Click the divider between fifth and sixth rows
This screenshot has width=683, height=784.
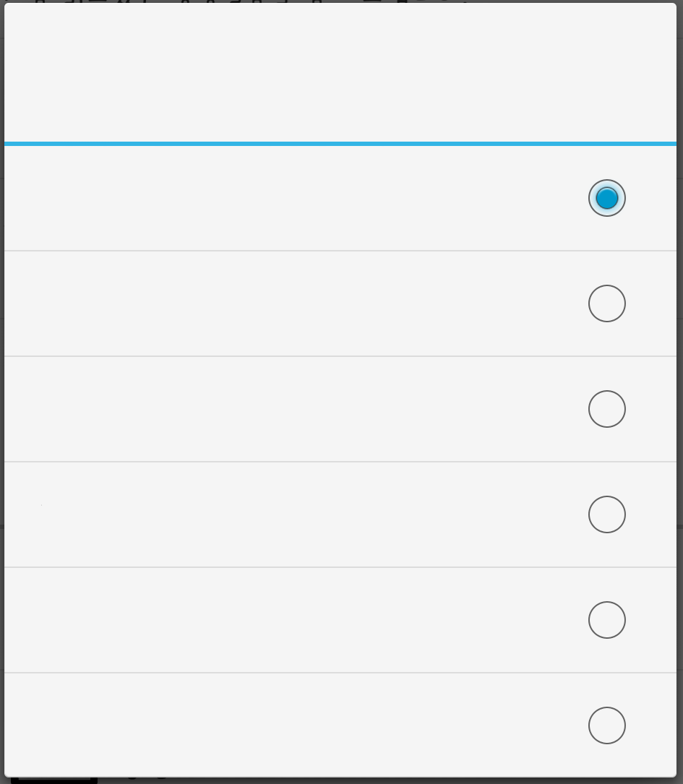[x=340, y=673]
